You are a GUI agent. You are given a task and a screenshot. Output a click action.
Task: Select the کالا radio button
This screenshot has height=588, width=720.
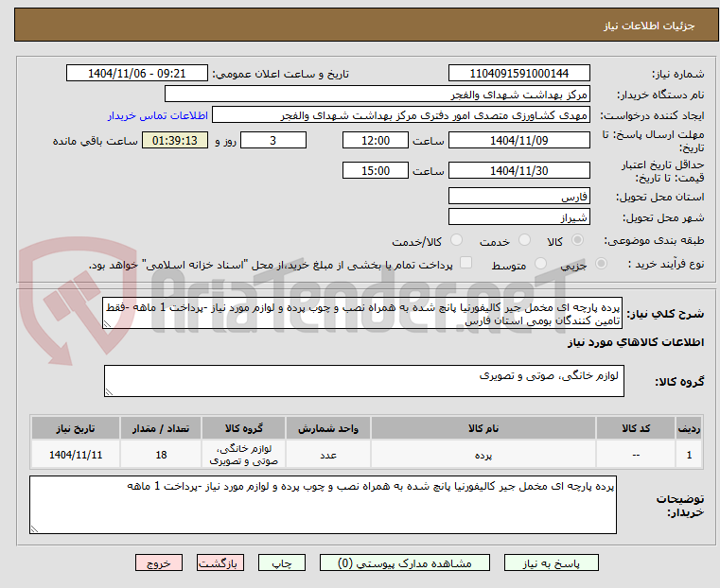click(x=578, y=240)
